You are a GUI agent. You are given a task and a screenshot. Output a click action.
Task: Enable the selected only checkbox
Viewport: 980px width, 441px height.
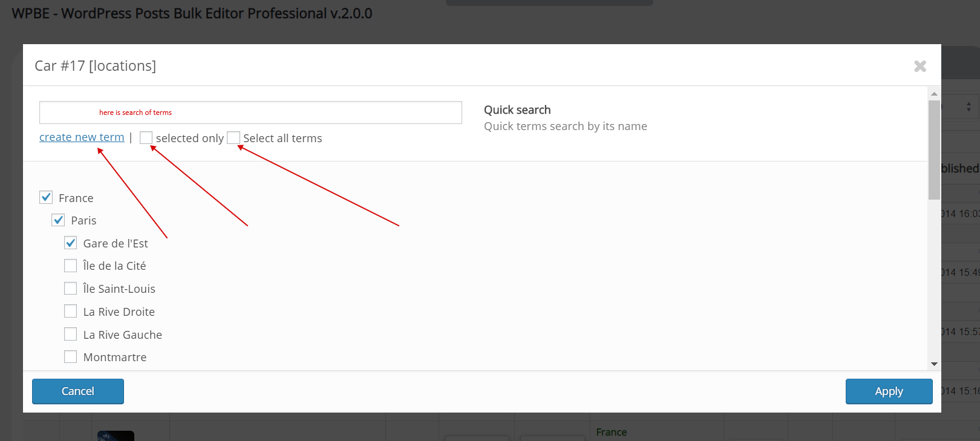[x=146, y=138]
